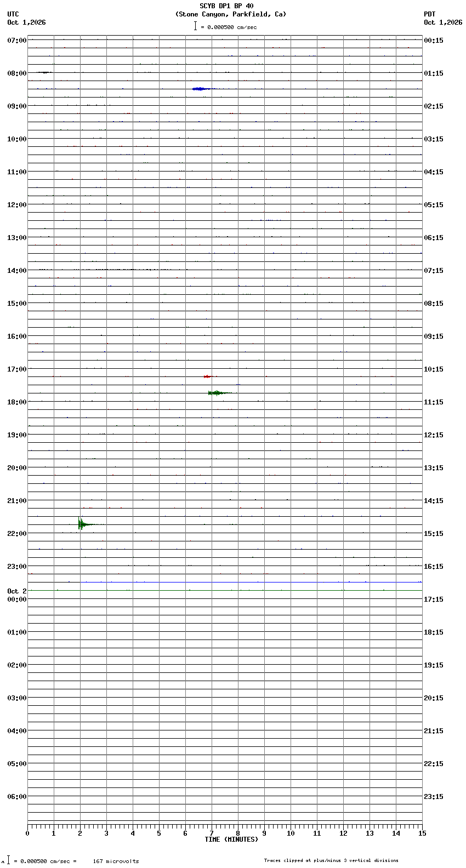Image resolution: width=466 pixels, height=868 pixels.
Task: Click the "UTC" header label
Action: tap(13, 14)
